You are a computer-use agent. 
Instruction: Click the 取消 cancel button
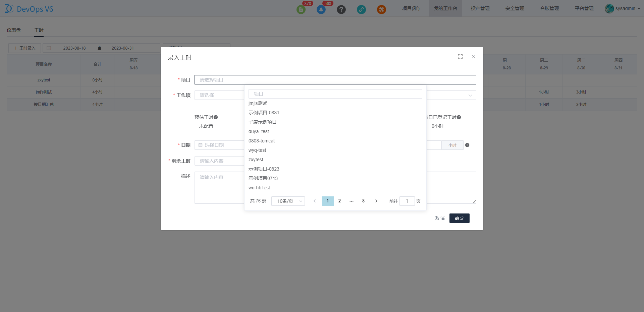point(440,219)
